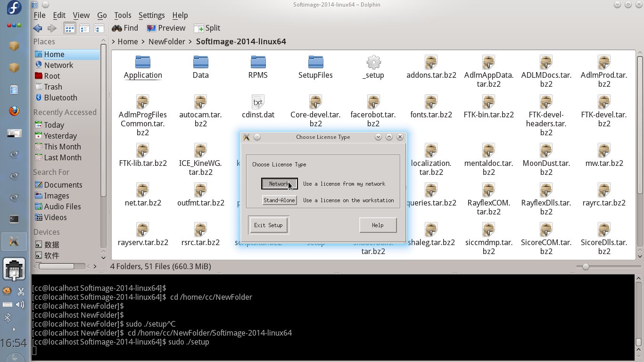This screenshot has width=644, height=362.
Task: Open the Fedora application launcher
Action: point(14,8)
